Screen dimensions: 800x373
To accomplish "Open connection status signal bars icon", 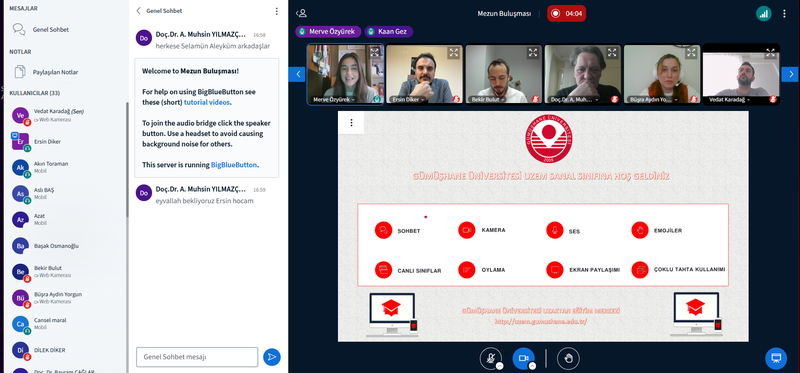I will tap(764, 14).
